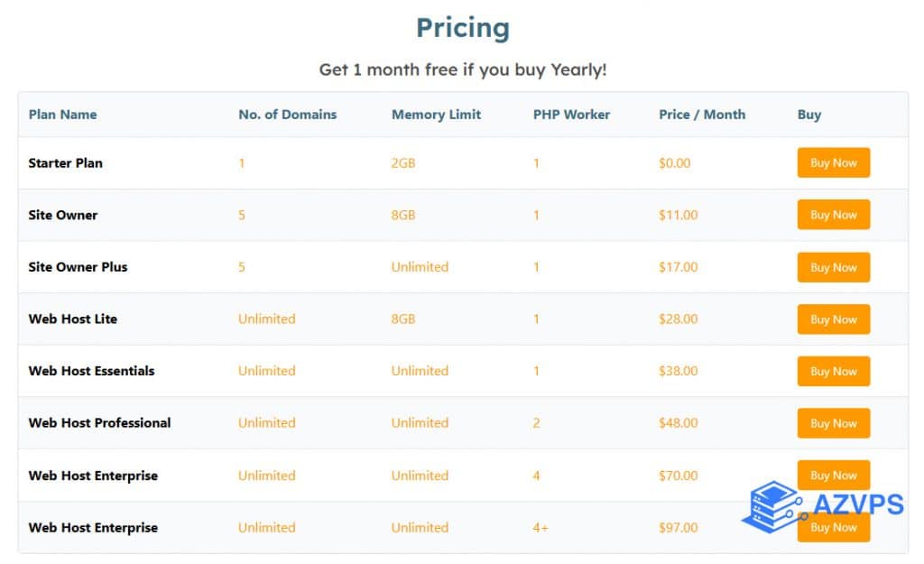Select the No. of Domains column header
This screenshot has height=564, width=924.
[287, 115]
